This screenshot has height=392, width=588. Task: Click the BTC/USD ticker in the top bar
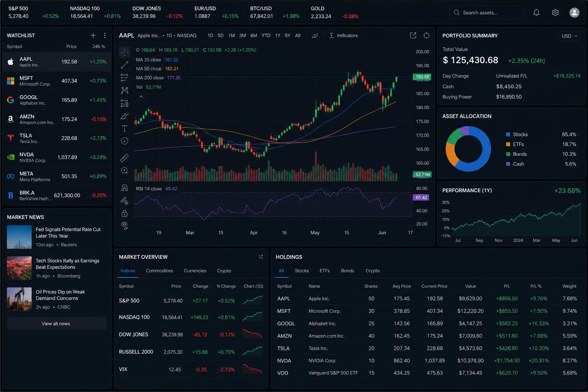point(275,12)
